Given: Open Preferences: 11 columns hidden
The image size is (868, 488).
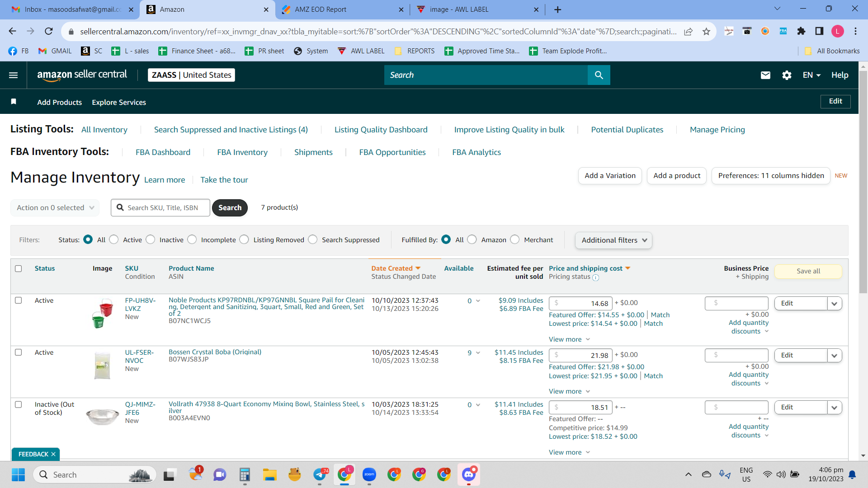Looking at the screenshot, I should coord(771,176).
